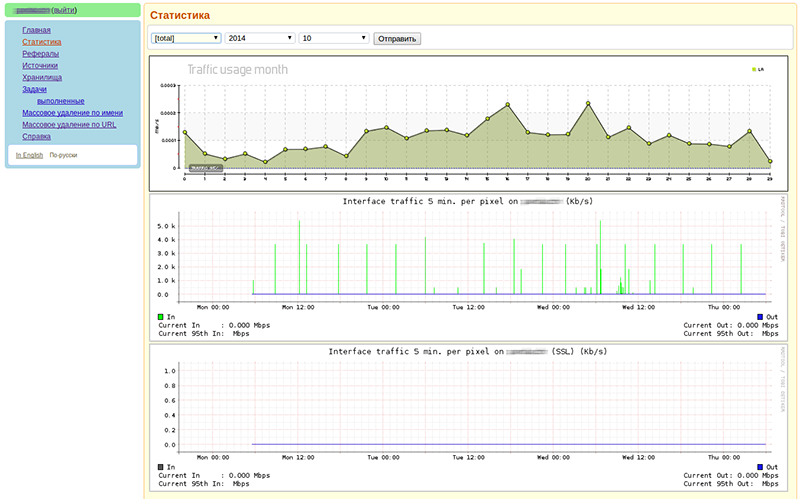The image size is (800, 499).
Task: Open Рефералы in the sidebar menu
Action: 40,54
